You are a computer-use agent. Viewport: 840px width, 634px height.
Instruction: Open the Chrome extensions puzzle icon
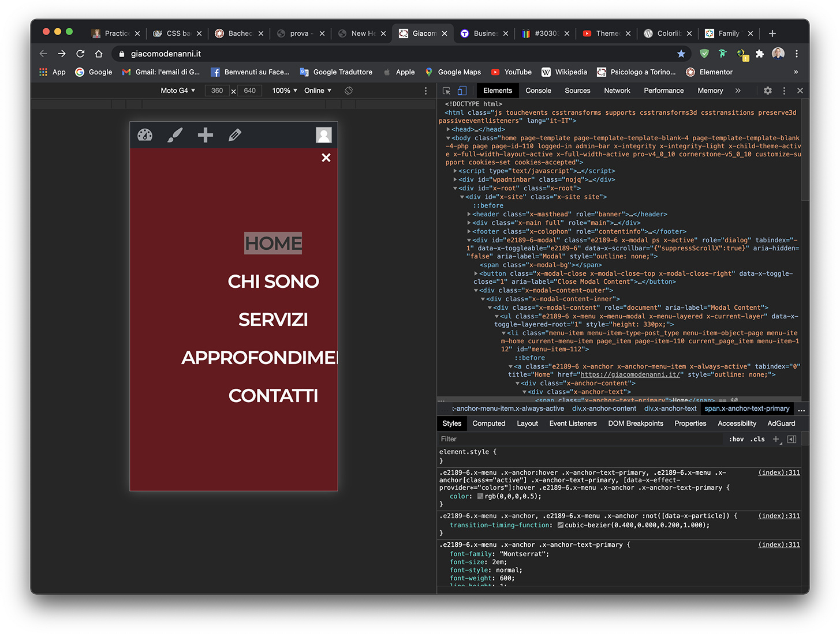pos(760,54)
